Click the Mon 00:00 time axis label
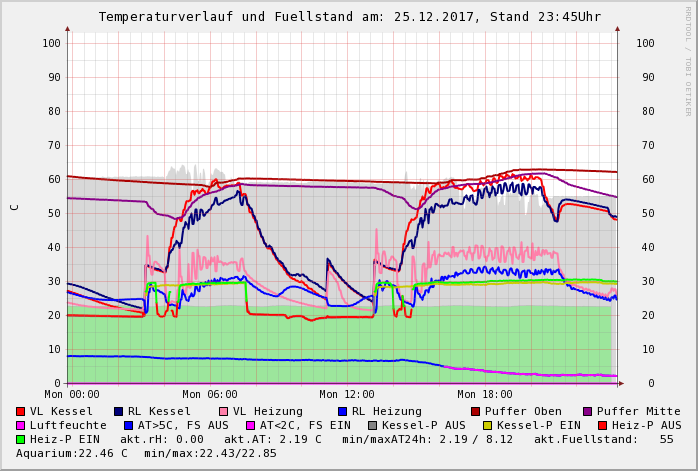This screenshot has width=698, height=471. [72, 395]
